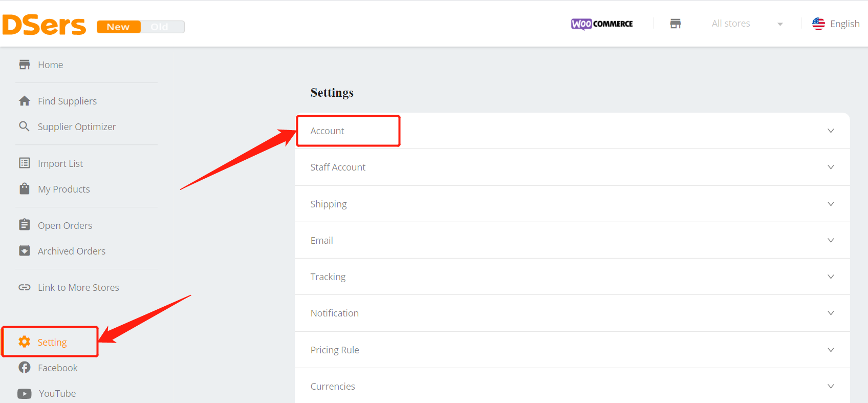Switch to the New version toggle
This screenshot has height=403, width=868.
[x=118, y=27]
